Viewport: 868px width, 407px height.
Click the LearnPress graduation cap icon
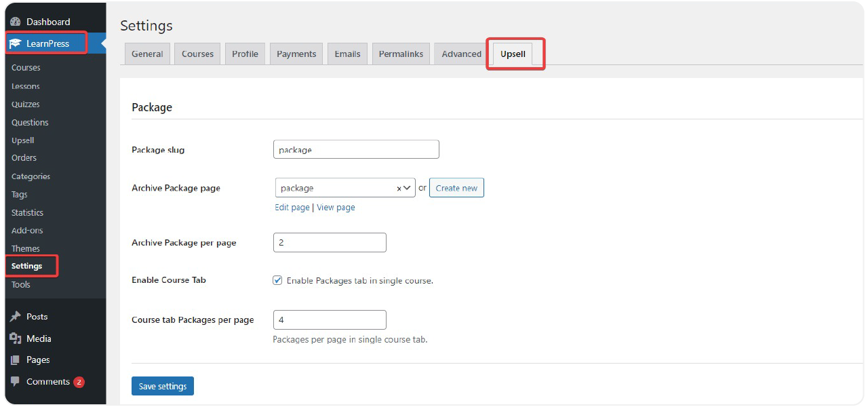(x=16, y=43)
